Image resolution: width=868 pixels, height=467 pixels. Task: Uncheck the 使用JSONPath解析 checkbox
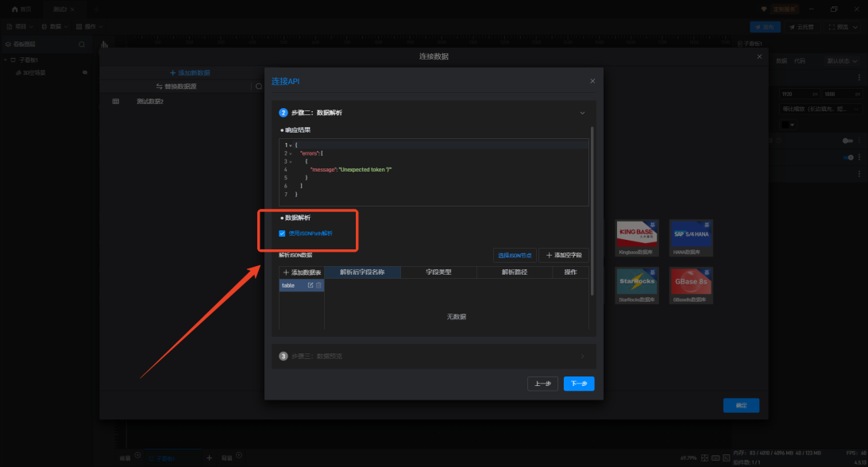282,234
